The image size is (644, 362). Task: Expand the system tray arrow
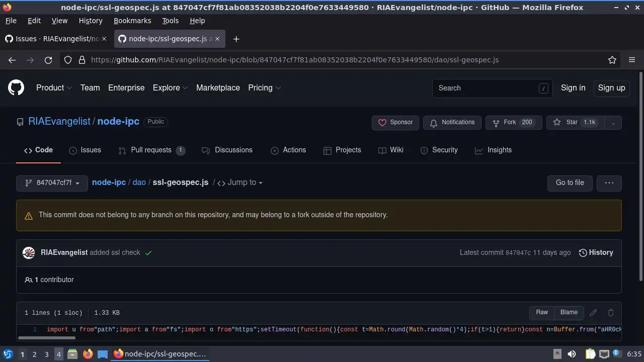coord(557,354)
